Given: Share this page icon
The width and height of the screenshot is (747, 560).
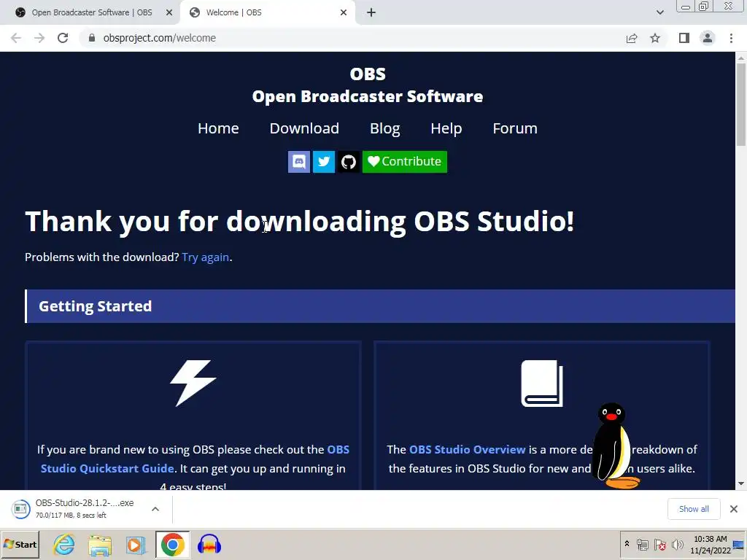Looking at the screenshot, I should click(632, 38).
